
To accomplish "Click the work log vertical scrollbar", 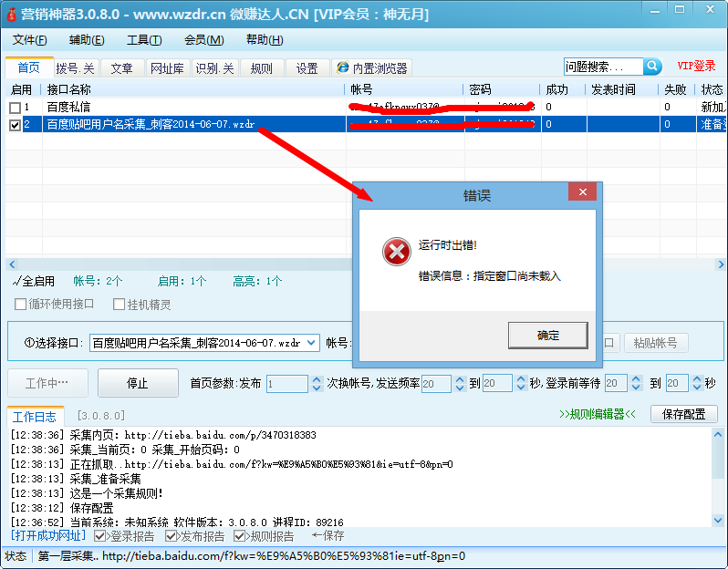I will click(x=721, y=476).
